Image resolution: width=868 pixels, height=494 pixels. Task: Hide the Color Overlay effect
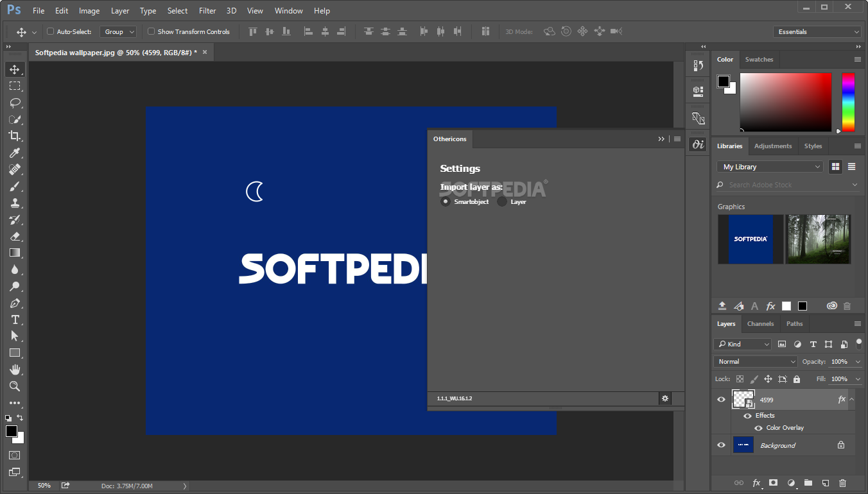(758, 428)
